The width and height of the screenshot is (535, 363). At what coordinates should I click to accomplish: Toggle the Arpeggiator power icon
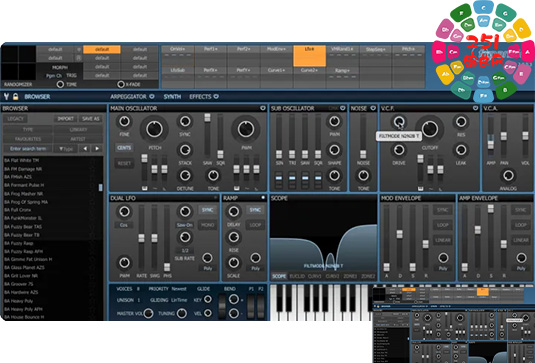[x=152, y=97]
